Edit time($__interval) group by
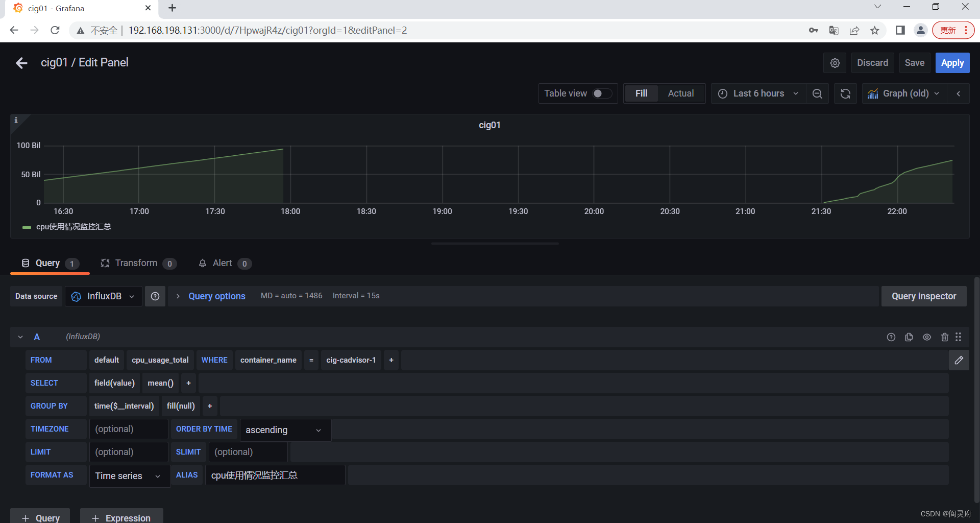The width and height of the screenshot is (980, 523). pyautogui.click(x=124, y=406)
